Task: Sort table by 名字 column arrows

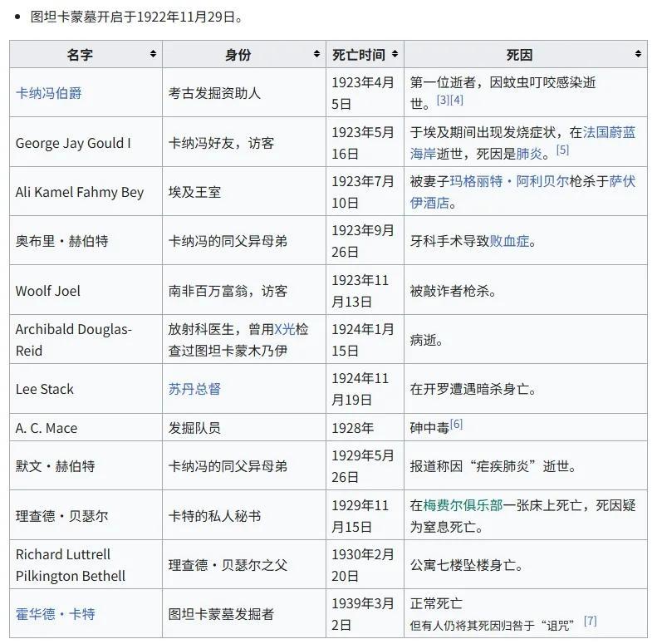Action: tap(153, 55)
